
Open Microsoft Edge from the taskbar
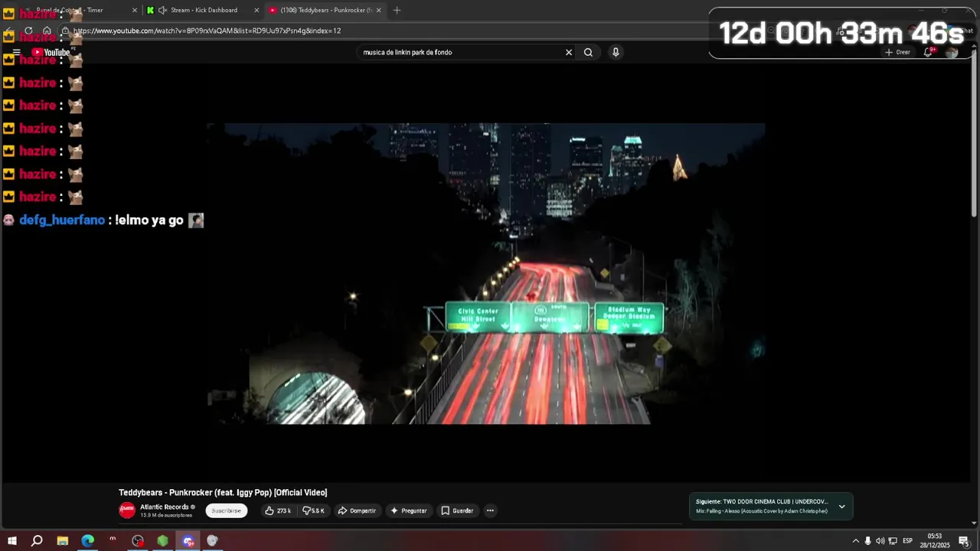(88, 541)
